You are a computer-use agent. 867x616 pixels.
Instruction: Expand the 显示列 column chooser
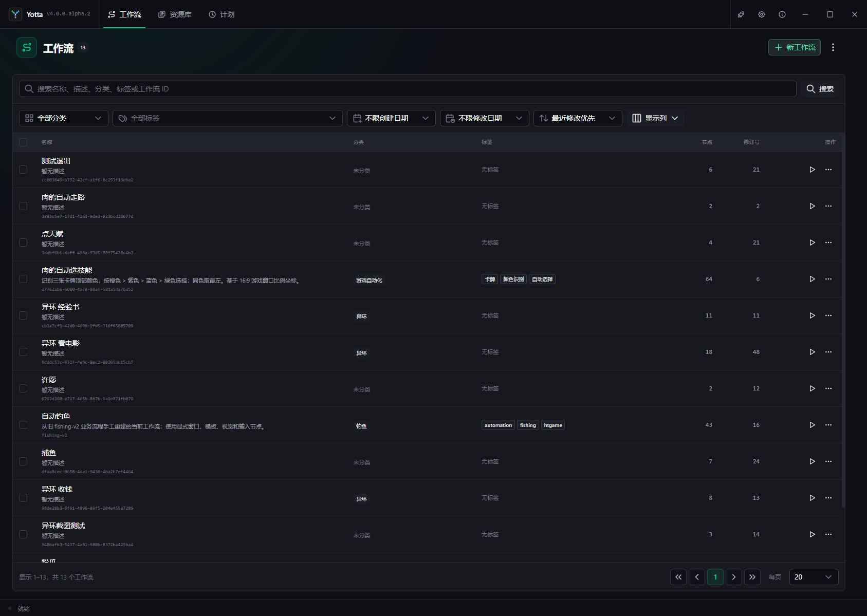click(x=655, y=118)
